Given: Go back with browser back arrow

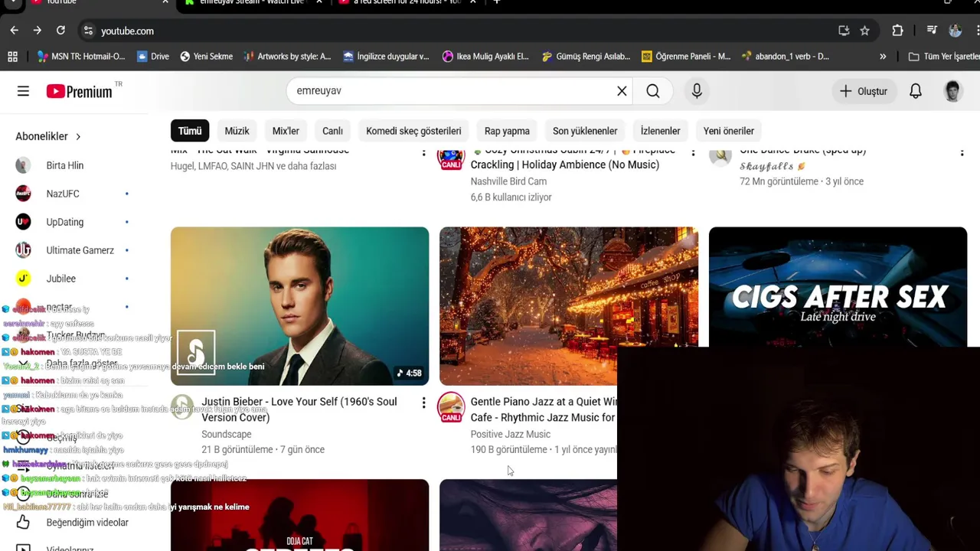Looking at the screenshot, I should coord(15,31).
